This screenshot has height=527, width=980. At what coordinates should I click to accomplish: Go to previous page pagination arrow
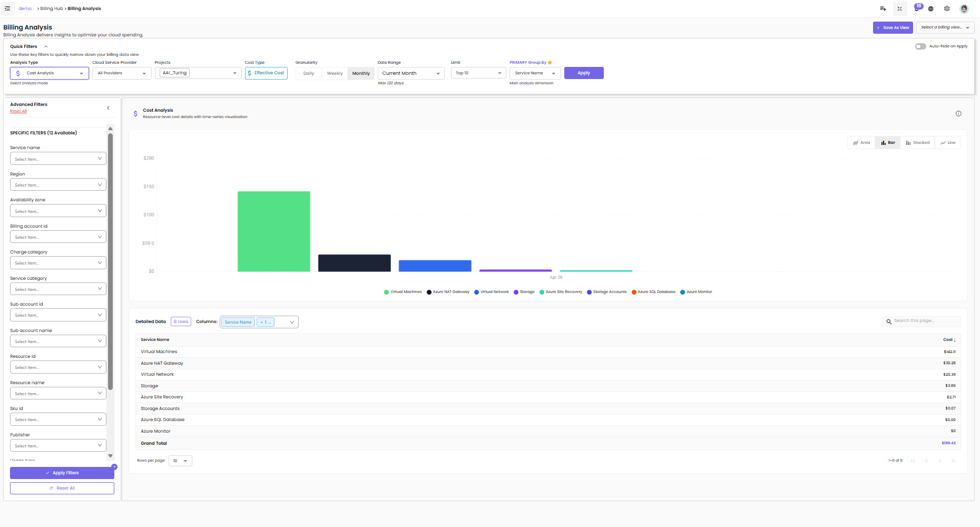926,461
